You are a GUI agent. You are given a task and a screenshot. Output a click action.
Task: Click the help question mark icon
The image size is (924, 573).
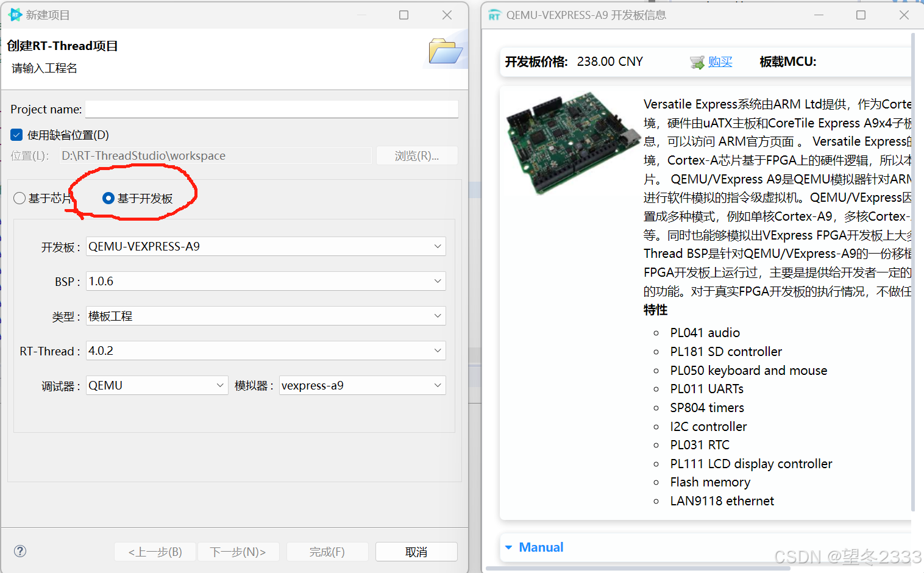20,551
